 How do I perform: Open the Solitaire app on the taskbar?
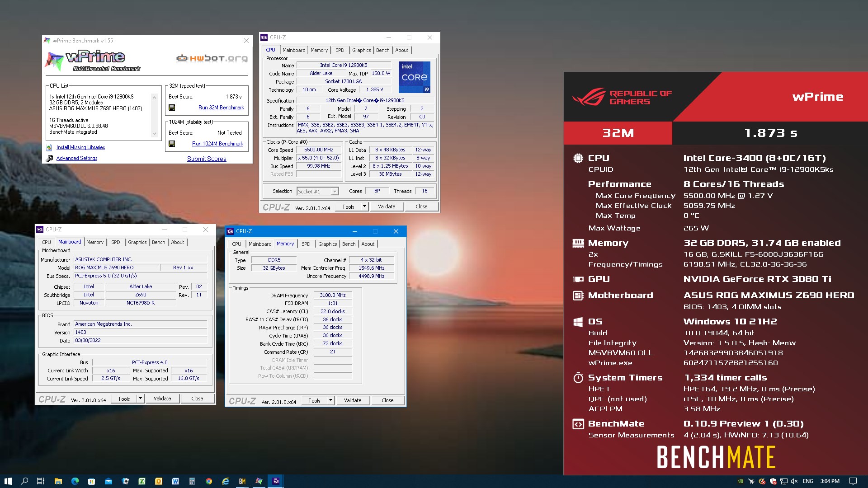coord(125,481)
